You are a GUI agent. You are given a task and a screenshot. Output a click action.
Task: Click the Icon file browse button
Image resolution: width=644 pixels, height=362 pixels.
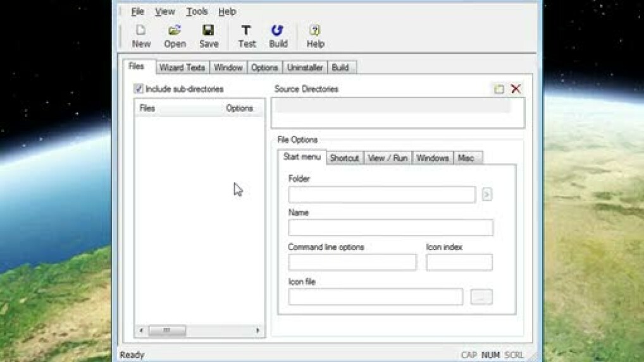481,297
